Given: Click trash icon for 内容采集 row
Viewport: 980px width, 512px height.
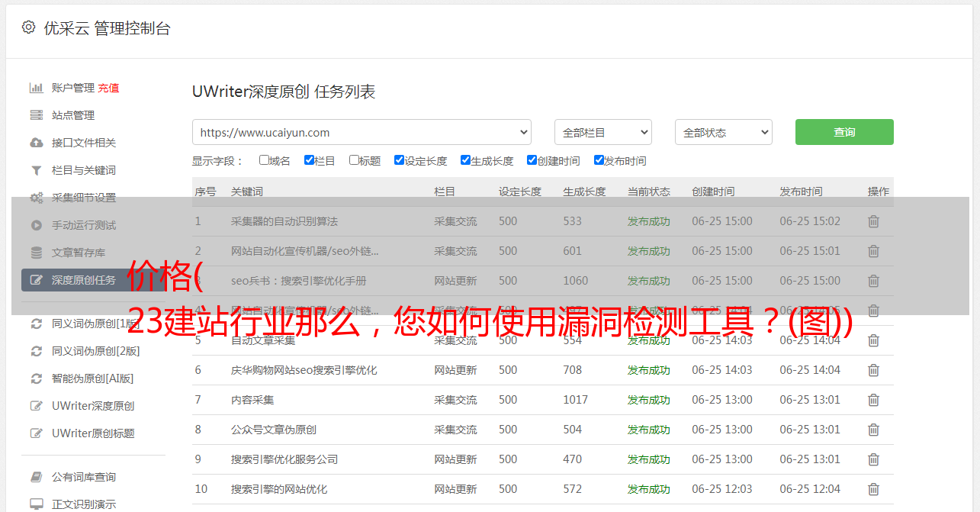Looking at the screenshot, I should (873, 400).
